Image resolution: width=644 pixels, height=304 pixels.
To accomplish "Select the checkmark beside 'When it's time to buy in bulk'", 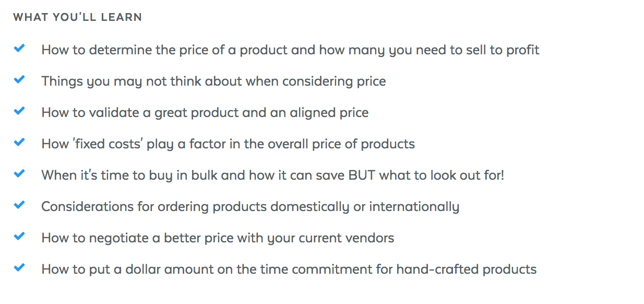I will pyautogui.click(x=19, y=174).
